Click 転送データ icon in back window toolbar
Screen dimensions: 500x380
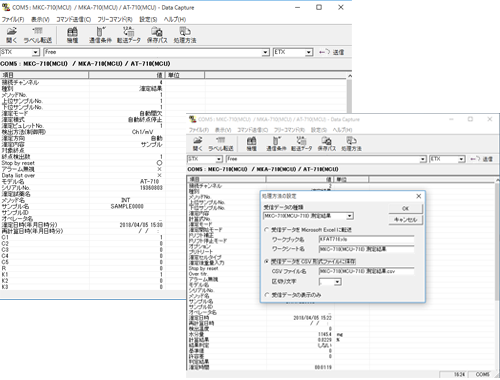click(x=129, y=35)
